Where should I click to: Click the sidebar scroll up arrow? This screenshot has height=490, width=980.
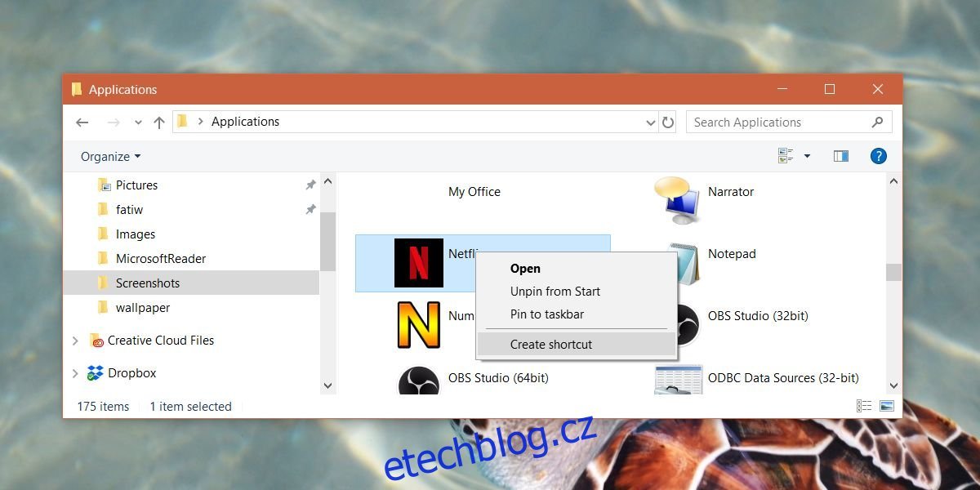(328, 181)
